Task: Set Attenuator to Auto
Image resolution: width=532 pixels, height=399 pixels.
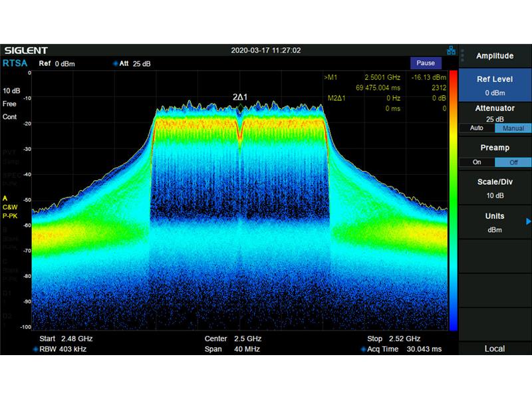Action: [476, 128]
